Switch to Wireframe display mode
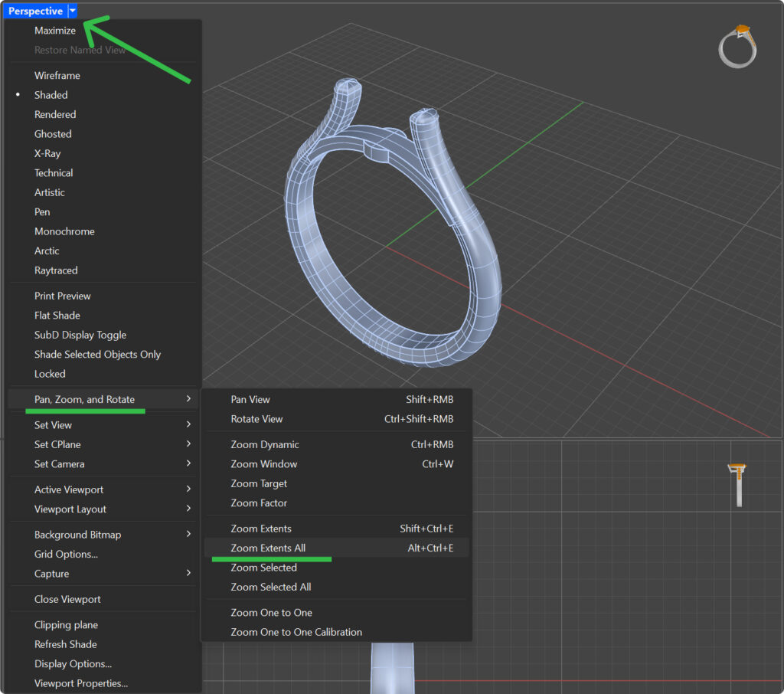 pos(57,76)
